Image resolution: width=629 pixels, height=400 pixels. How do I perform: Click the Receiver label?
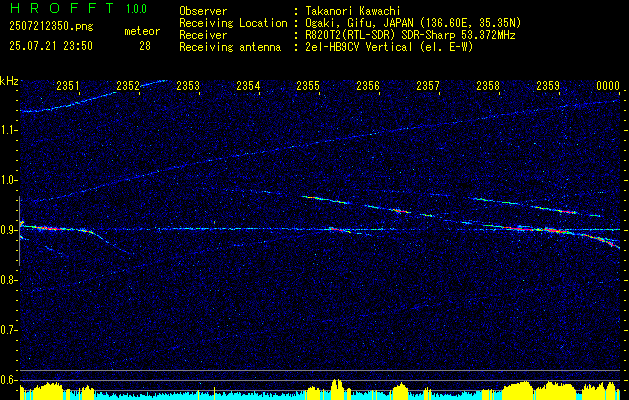point(203,35)
